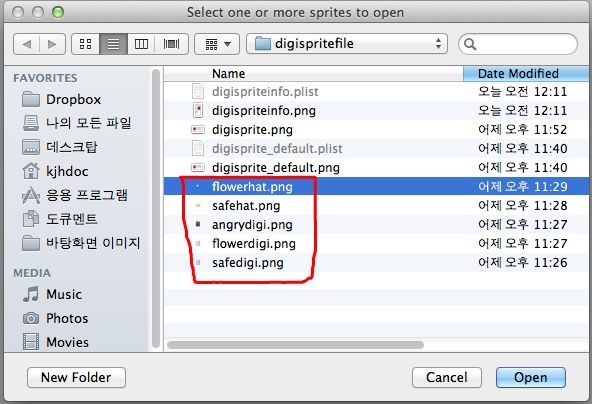Image resolution: width=592 pixels, height=404 pixels.
Task: Select digisprite.png file
Action: pos(376,130)
